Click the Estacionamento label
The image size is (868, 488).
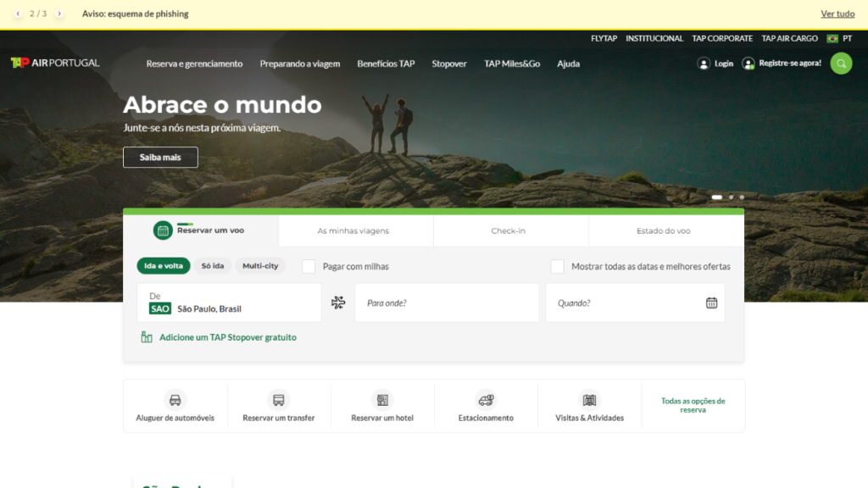click(x=486, y=418)
